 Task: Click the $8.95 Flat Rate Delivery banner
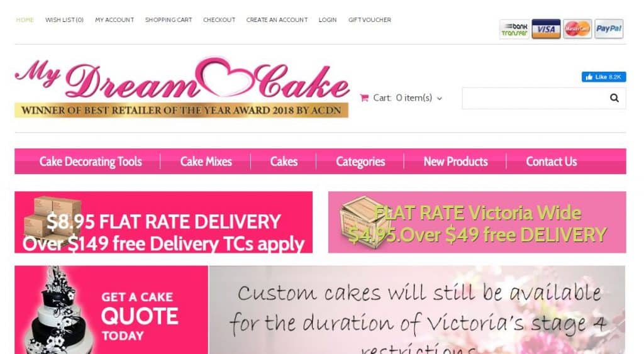tap(164, 222)
